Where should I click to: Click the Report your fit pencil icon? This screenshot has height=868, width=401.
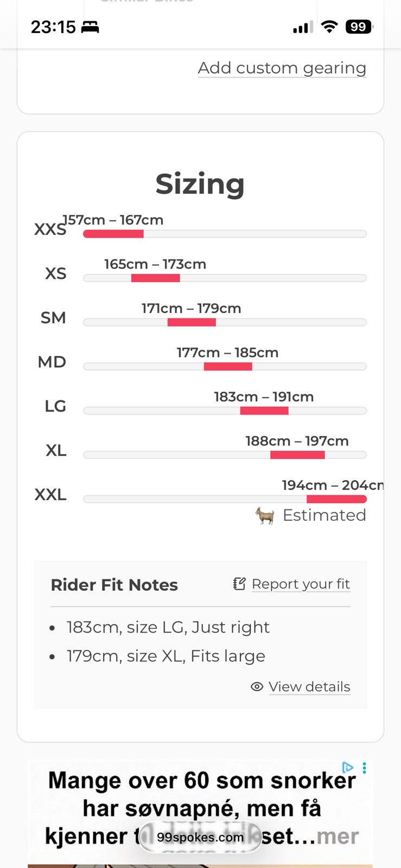tap(239, 584)
